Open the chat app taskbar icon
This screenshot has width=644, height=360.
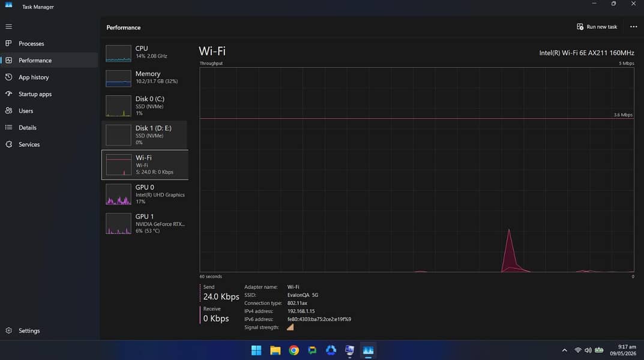pyautogui.click(x=313, y=350)
